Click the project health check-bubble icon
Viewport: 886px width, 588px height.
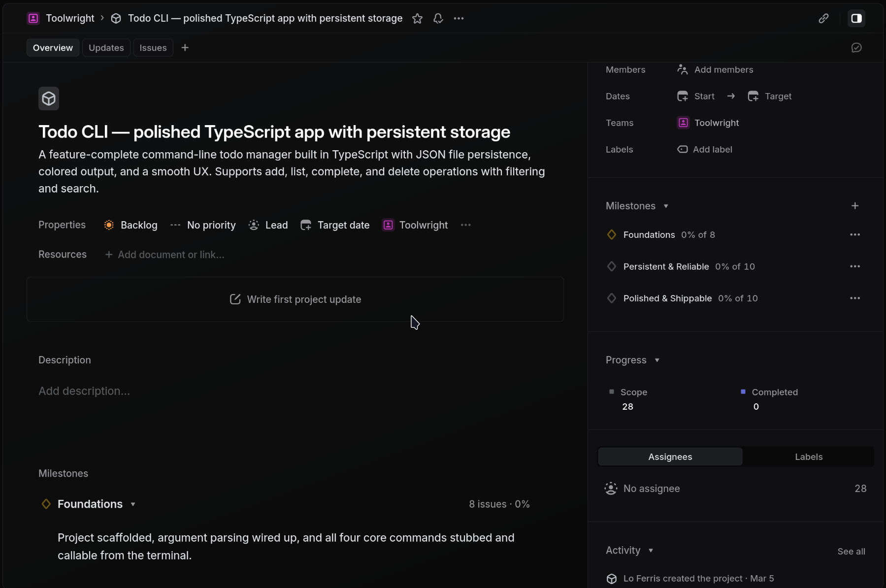pyautogui.click(x=857, y=47)
